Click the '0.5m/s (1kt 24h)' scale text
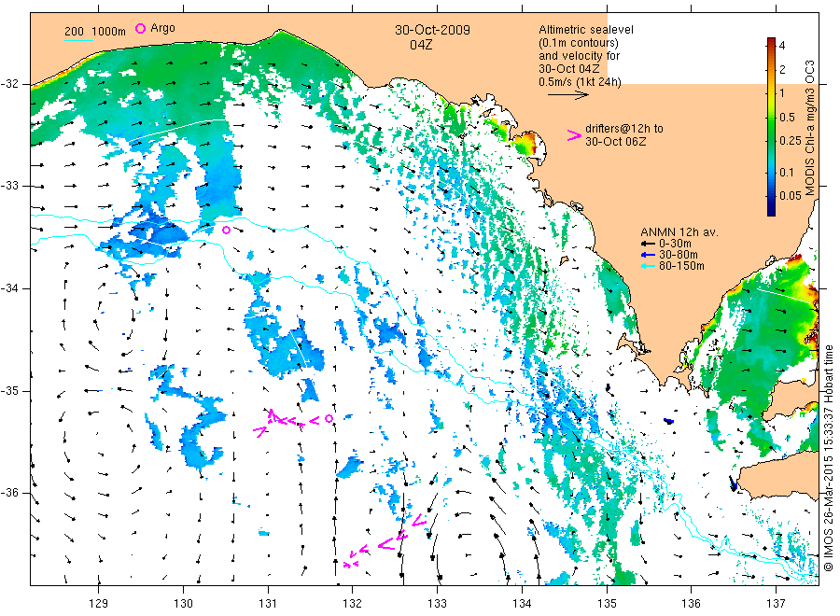The height and width of the screenshot is (616, 840). point(581,82)
